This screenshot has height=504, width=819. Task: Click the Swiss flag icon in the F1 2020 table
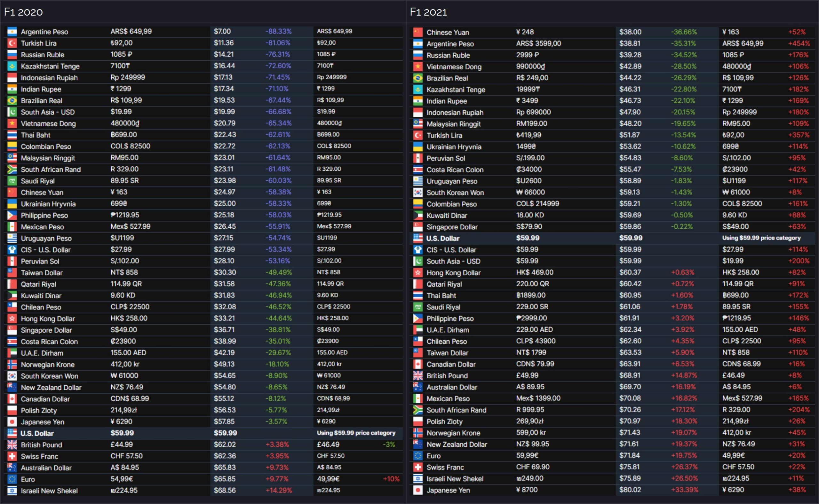(x=12, y=456)
